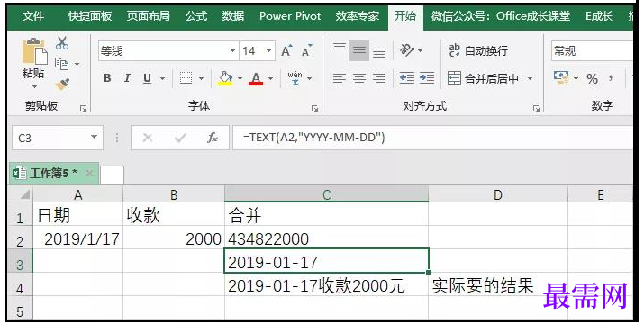Select the Format Painter brush
The height and width of the screenshot is (324, 644).
point(62,85)
